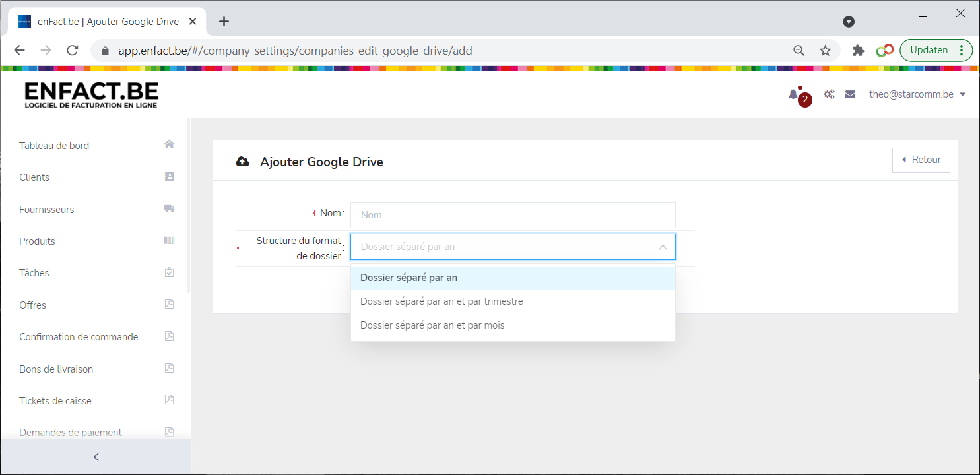Click the ENFACT.BE logo

(92, 95)
